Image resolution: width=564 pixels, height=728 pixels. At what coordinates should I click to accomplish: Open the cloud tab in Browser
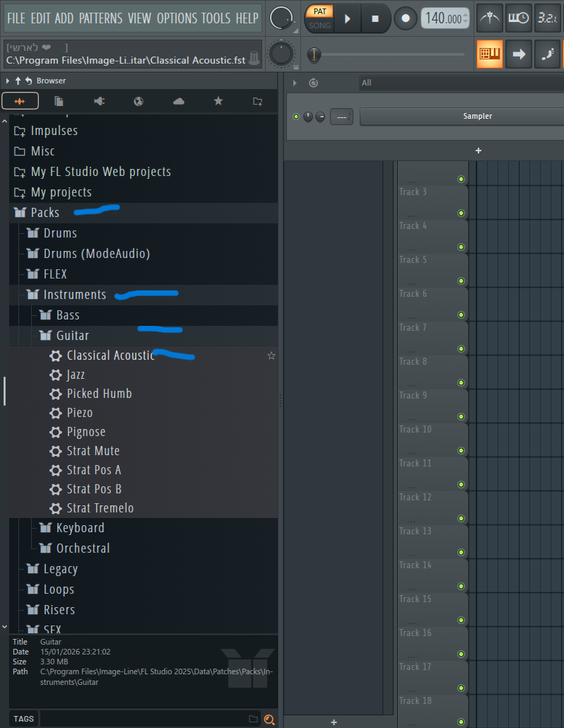179,102
